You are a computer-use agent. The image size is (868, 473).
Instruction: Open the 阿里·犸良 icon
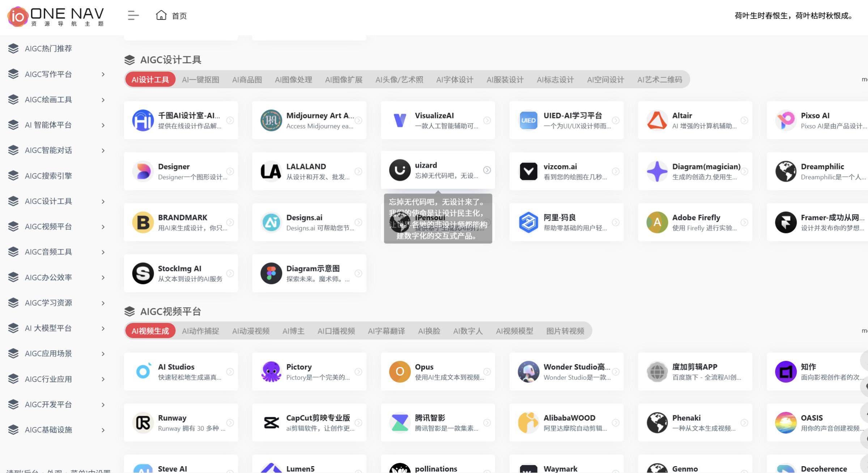528,222
